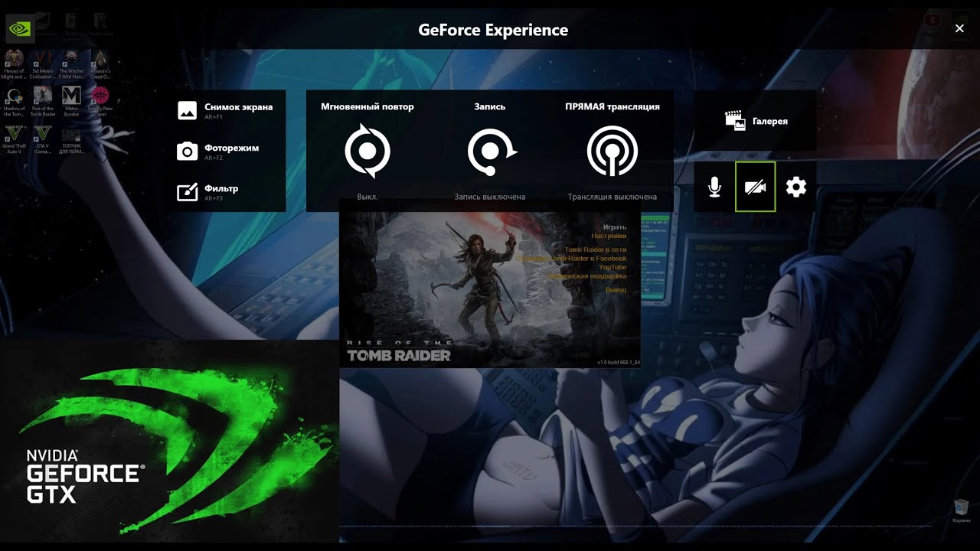Select the Grand Theft Auto V shortcut
The width and height of the screenshot is (980, 551).
tap(14, 139)
